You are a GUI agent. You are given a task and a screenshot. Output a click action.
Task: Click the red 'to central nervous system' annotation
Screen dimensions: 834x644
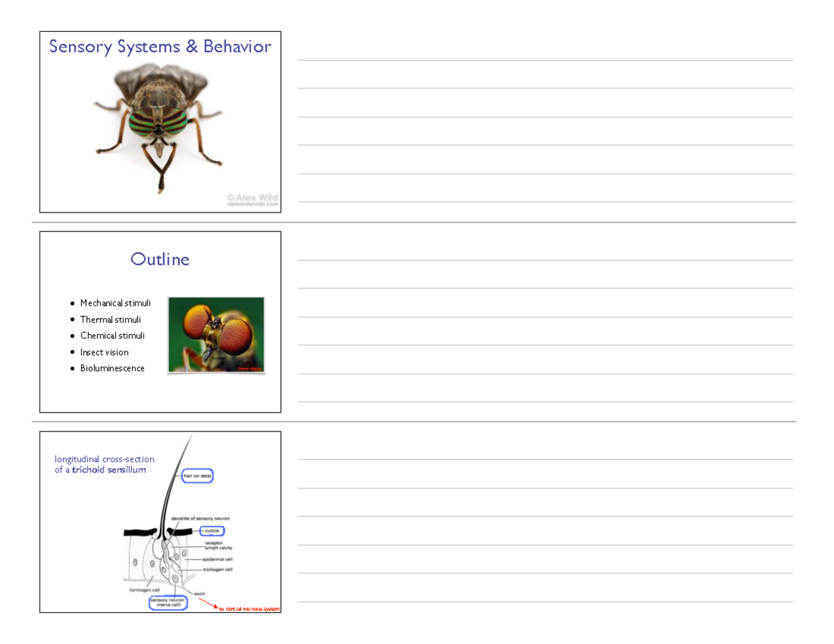tap(248, 609)
